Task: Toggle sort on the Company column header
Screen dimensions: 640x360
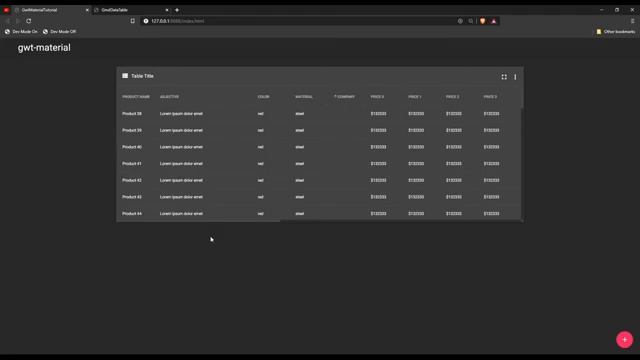Action: tap(344, 97)
